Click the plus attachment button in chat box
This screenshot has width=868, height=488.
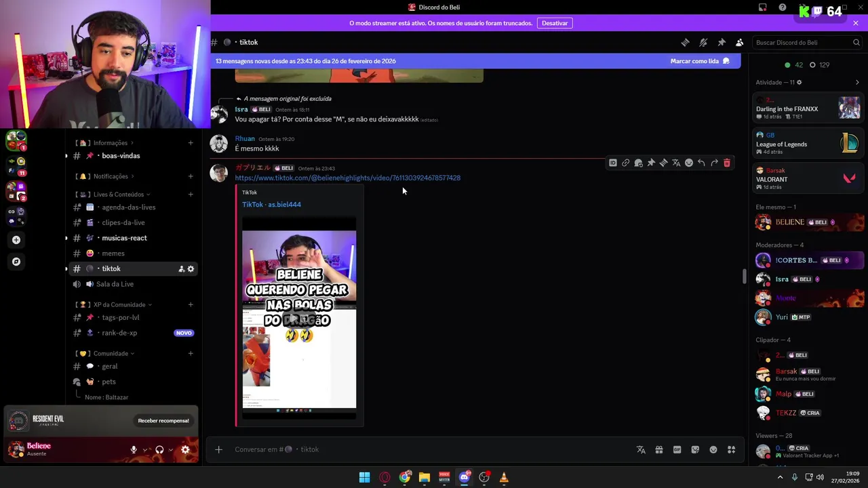(218, 449)
